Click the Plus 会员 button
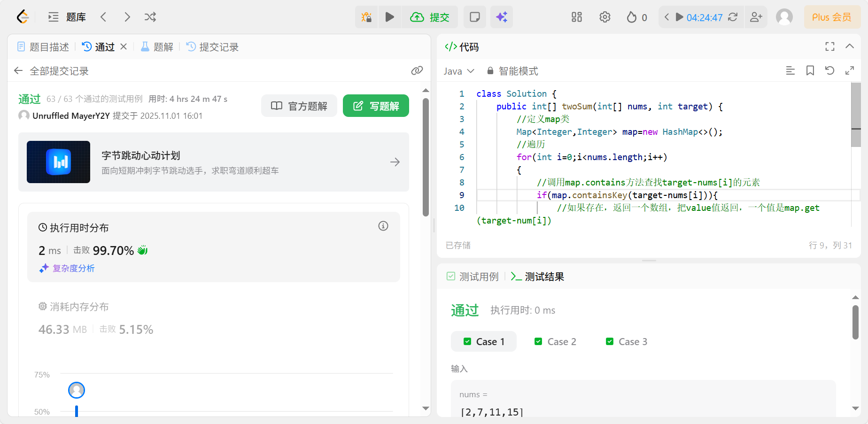The width and height of the screenshot is (868, 424). coord(832,17)
